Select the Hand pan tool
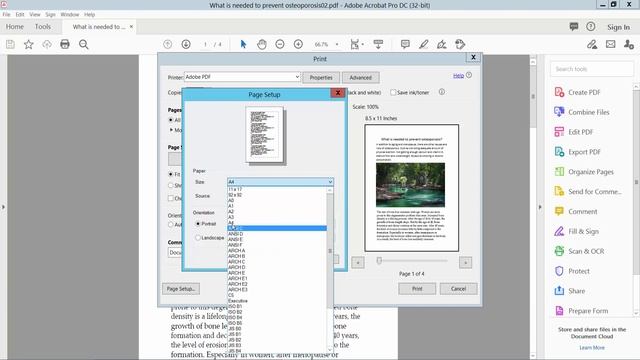The width and height of the screenshot is (640, 360). click(x=262, y=44)
